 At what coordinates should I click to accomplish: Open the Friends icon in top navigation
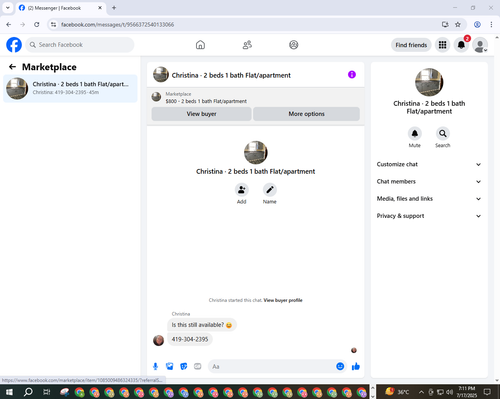(x=247, y=45)
